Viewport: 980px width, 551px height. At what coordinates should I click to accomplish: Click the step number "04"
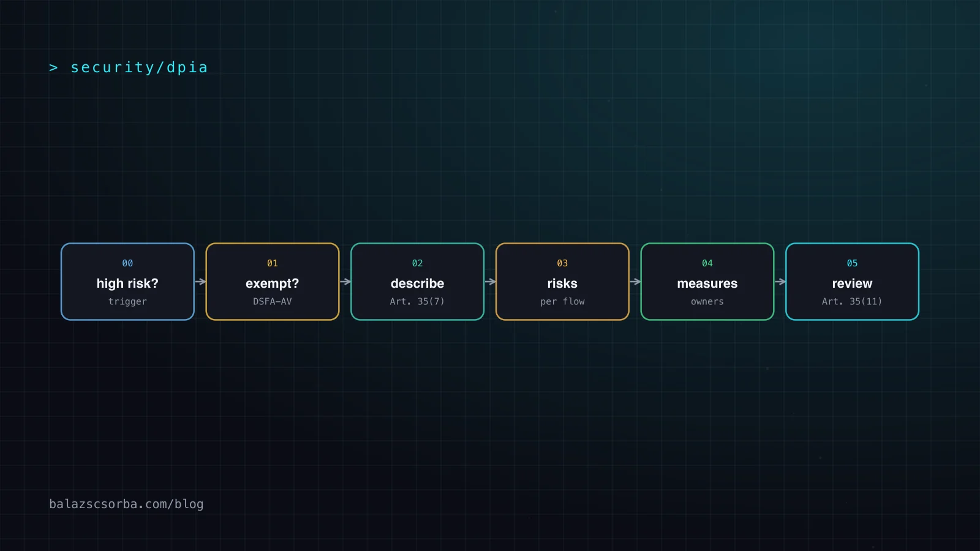[x=707, y=263]
